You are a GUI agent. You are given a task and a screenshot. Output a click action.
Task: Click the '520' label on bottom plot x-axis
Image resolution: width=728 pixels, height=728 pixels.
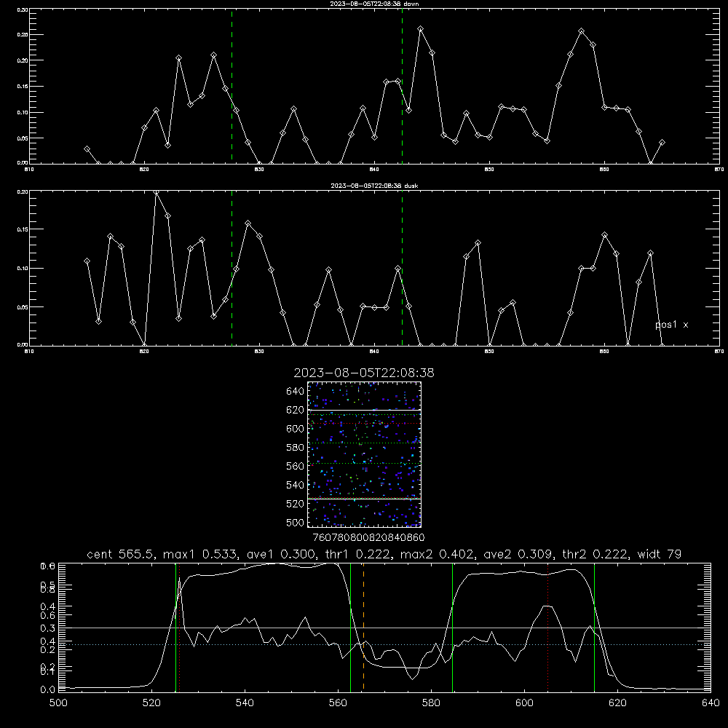[x=152, y=703]
